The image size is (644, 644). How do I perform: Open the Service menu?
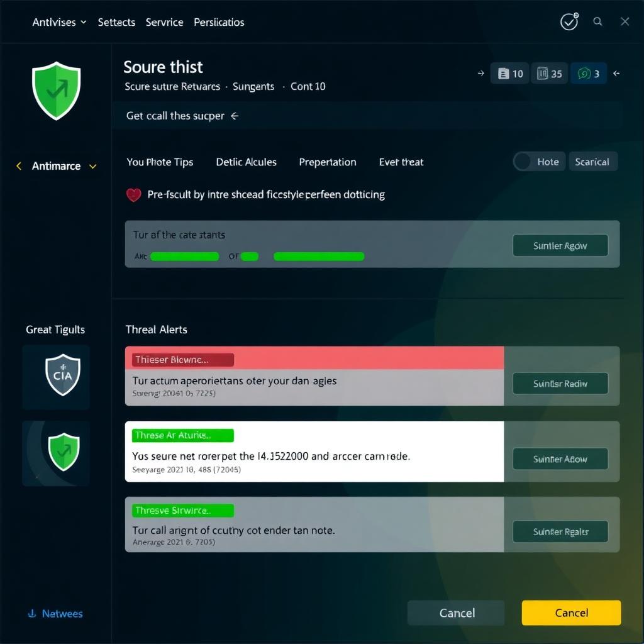[x=164, y=22]
